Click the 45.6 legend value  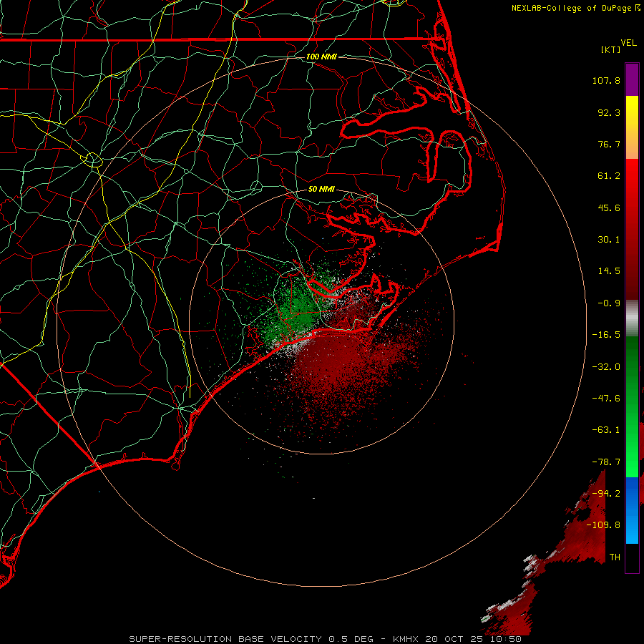[609, 208]
